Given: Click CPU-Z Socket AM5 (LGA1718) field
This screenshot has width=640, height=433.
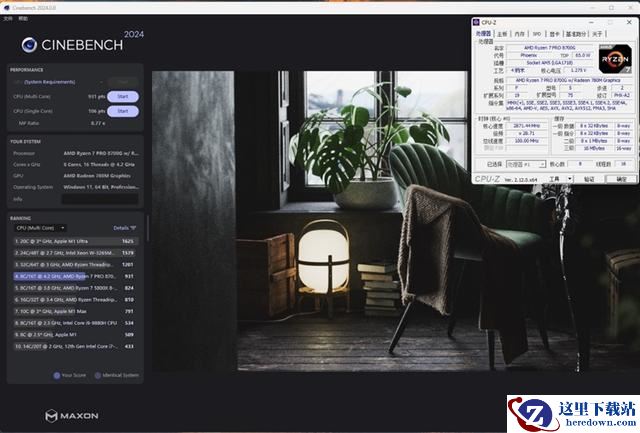Looking at the screenshot, I should click(x=549, y=63).
